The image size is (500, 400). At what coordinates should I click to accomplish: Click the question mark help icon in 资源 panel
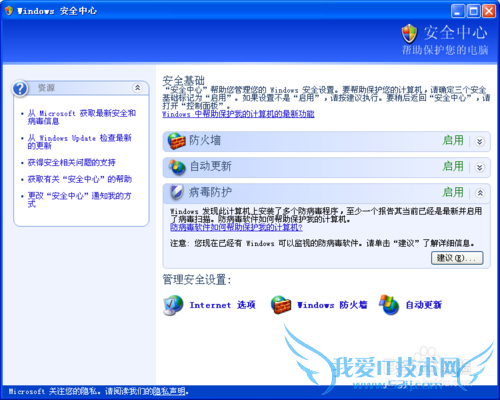tap(20, 89)
